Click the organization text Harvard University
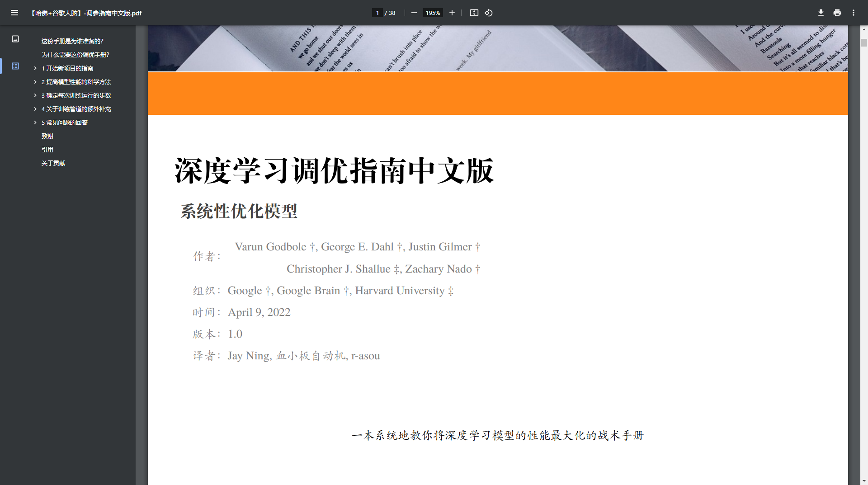This screenshot has height=485, width=868. point(400,291)
